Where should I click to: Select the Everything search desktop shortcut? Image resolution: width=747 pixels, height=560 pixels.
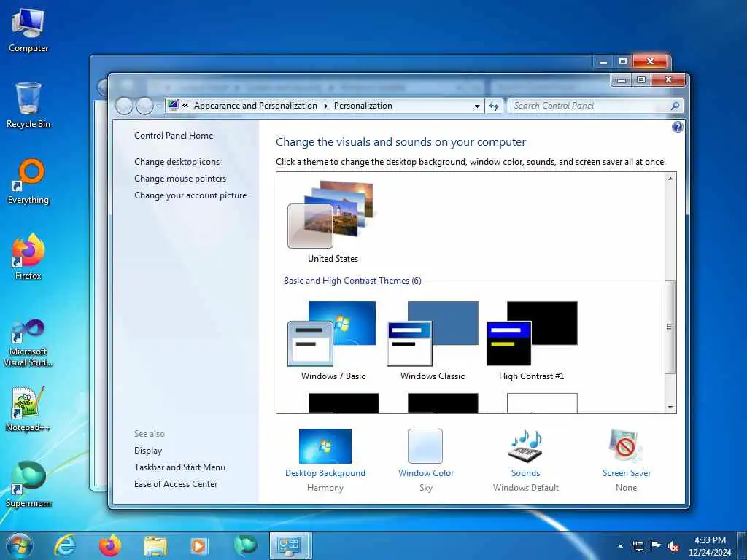tap(28, 182)
